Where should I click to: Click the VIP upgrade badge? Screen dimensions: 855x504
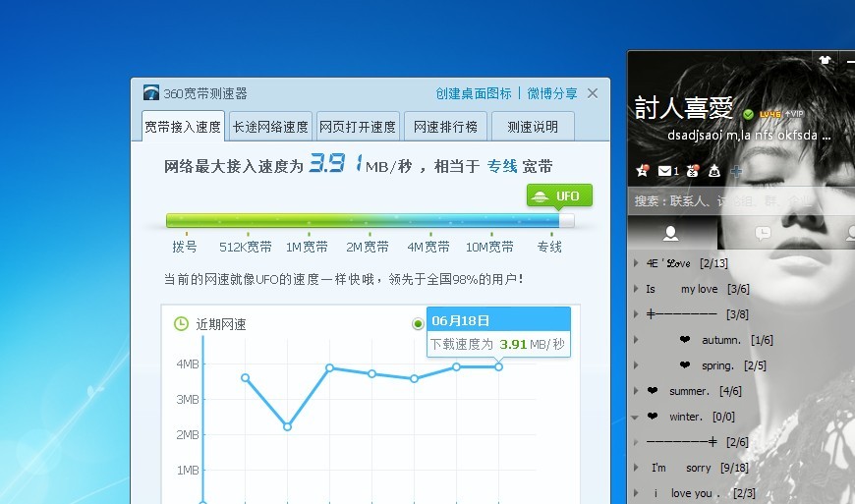tap(794, 114)
